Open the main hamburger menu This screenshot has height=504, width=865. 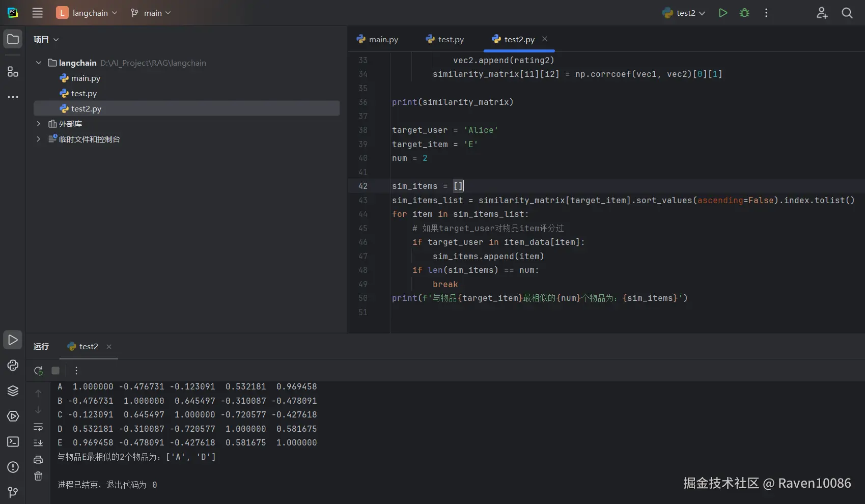click(x=38, y=13)
